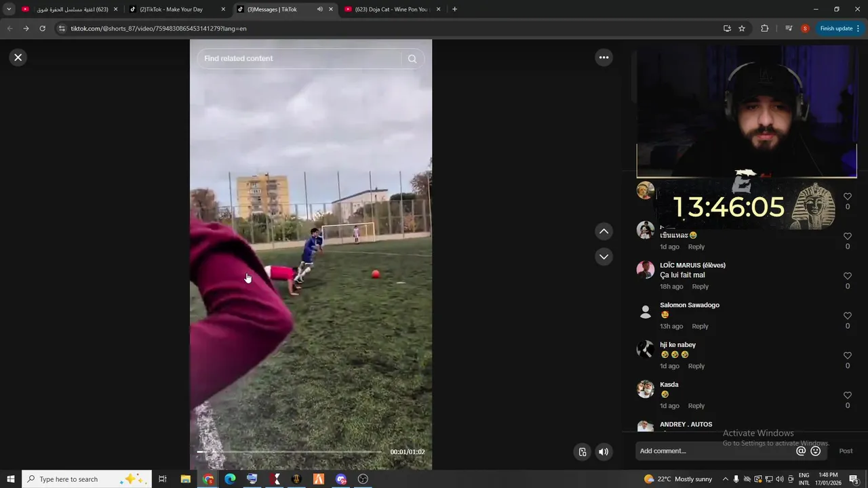The height and width of the screenshot is (488, 868).
Task: Like the 'เชี่ยแหละ' comment
Action: 847,237
